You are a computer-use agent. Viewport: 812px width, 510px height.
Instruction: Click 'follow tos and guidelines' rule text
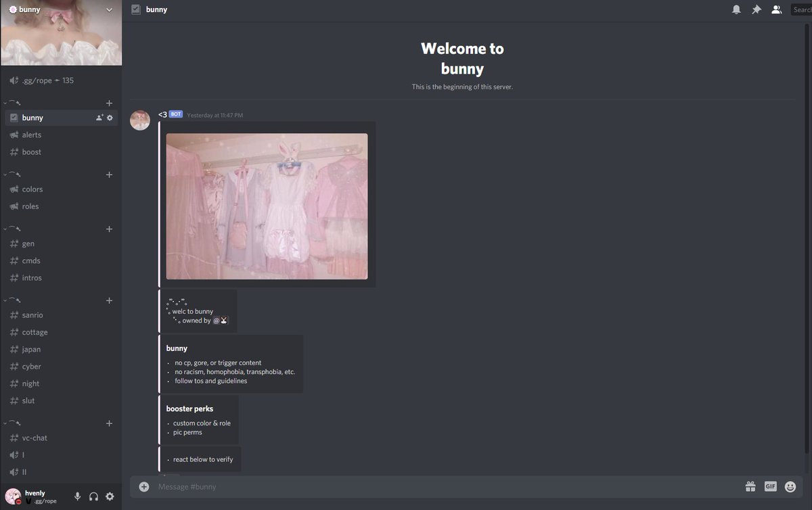pyautogui.click(x=211, y=381)
